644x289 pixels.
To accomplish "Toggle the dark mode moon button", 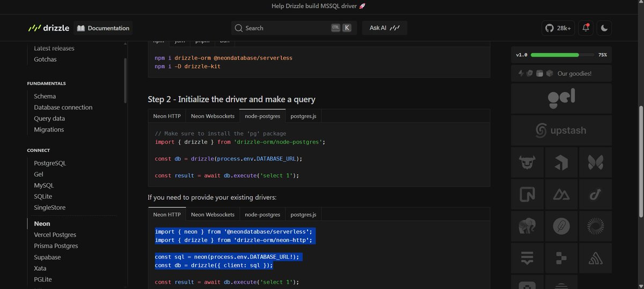I will [604, 28].
